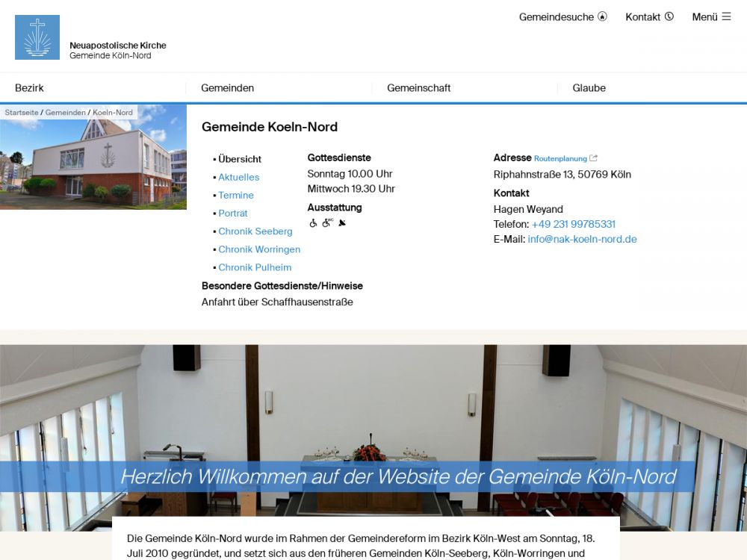Click the wheelchair accessibility icon
This screenshot has height=560, width=747.
click(313, 223)
